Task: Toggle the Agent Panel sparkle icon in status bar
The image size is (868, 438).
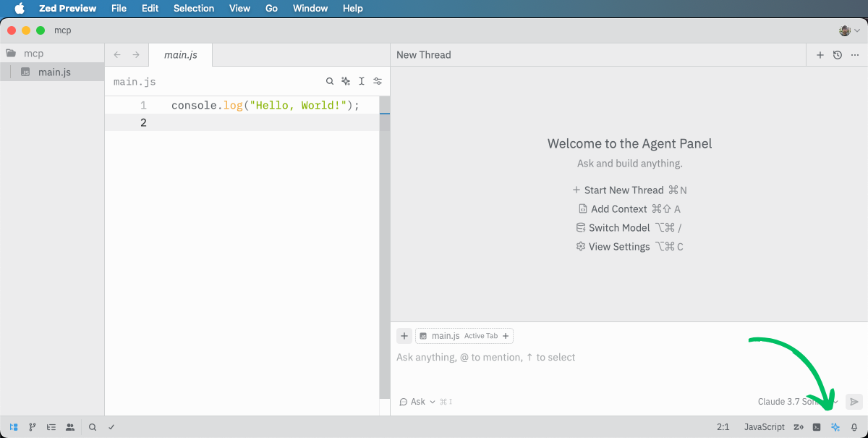Action: pyautogui.click(x=835, y=427)
